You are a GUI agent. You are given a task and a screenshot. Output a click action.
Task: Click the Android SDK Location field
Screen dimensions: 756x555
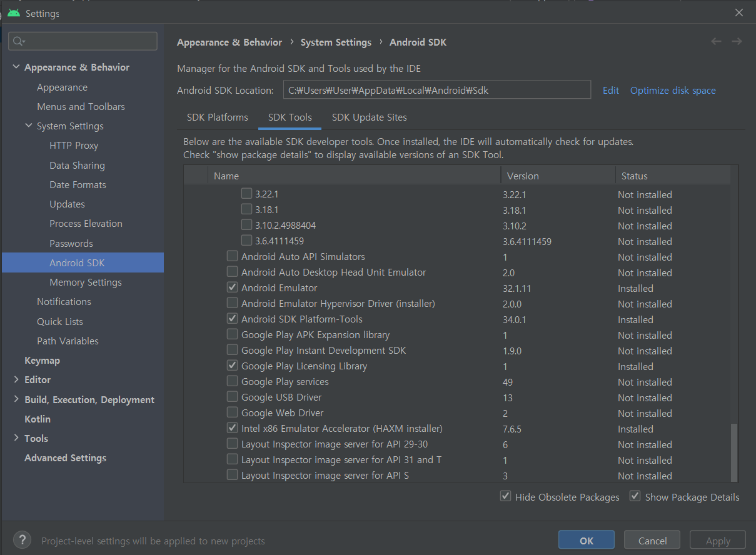click(x=437, y=89)
